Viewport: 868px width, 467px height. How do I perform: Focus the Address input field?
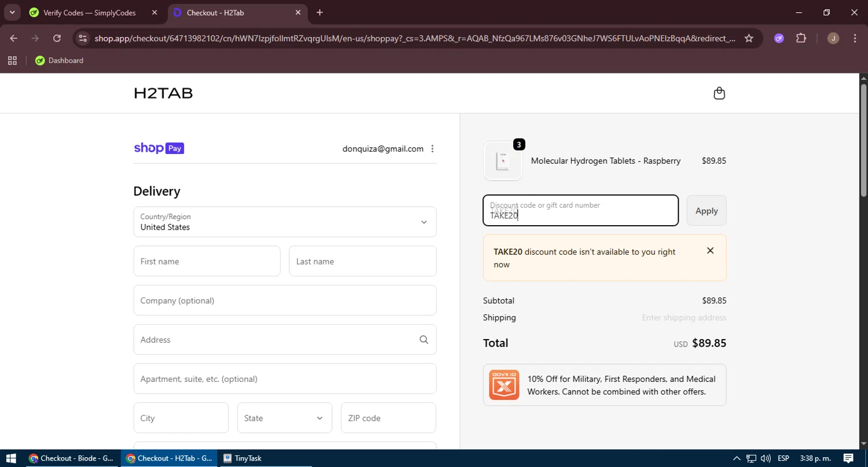(285, 340)
